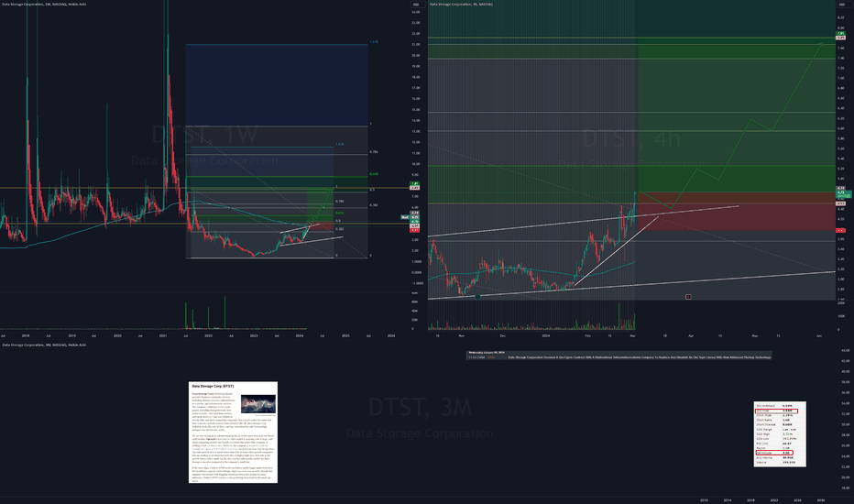Open the USD currency selector on 4h chart
Screen dimensions: 854x504
(x=842, y=5)
